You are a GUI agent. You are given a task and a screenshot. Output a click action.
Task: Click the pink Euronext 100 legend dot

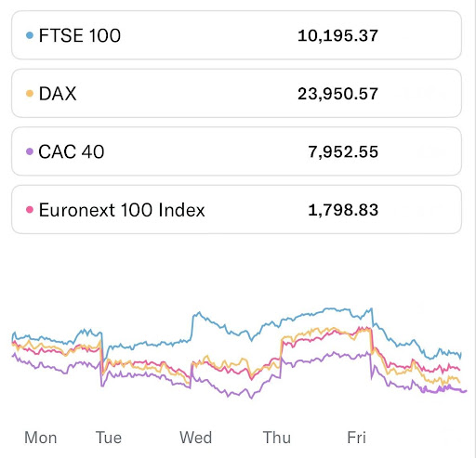click(30, 210)
